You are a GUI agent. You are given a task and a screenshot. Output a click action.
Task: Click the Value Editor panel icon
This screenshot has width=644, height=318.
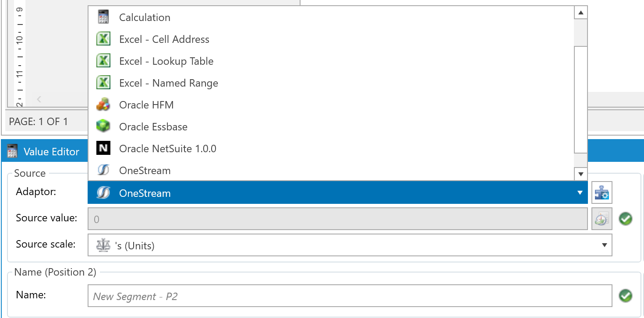[12, 152]
